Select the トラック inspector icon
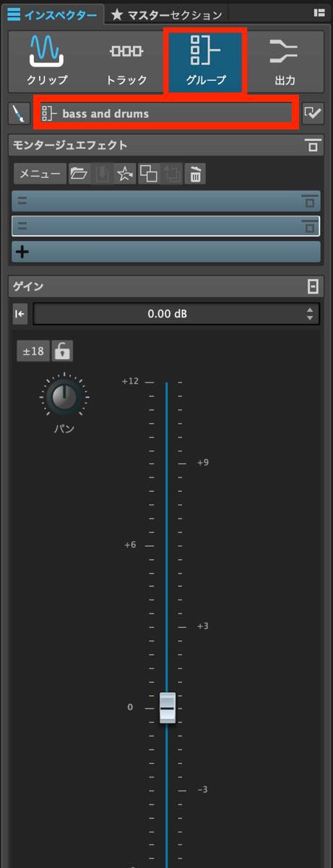This screenshot has height=868, width=333. point(126,61)
